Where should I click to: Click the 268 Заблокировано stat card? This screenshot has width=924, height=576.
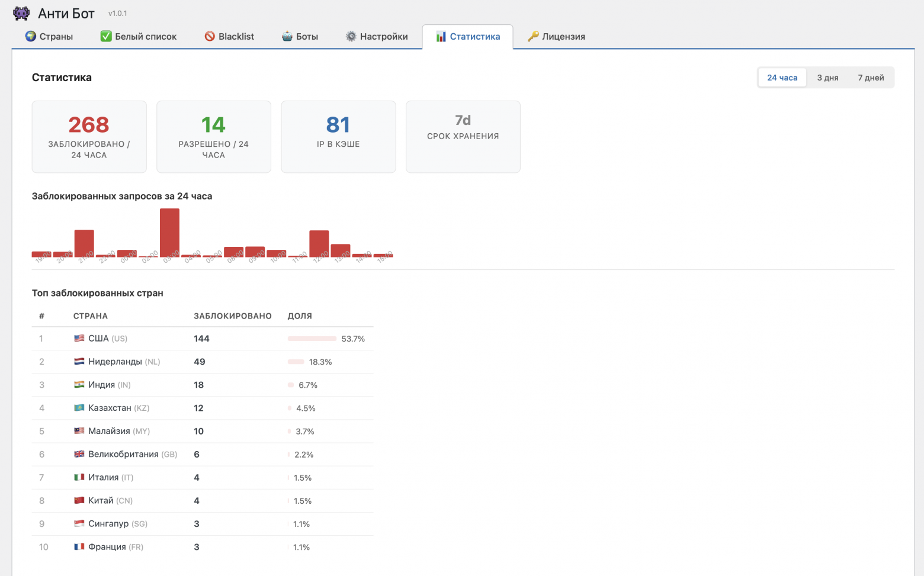pyautogui.click(x=89, y=137)
